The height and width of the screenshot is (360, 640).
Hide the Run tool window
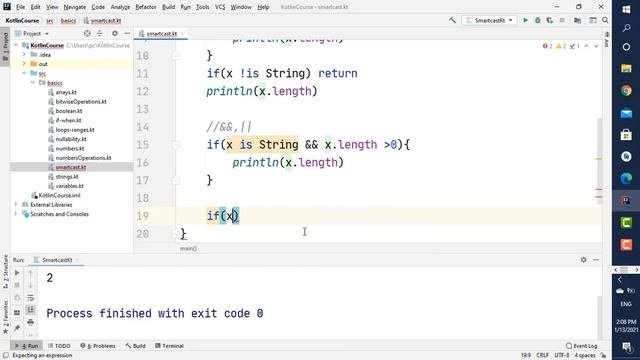point(596,260)
